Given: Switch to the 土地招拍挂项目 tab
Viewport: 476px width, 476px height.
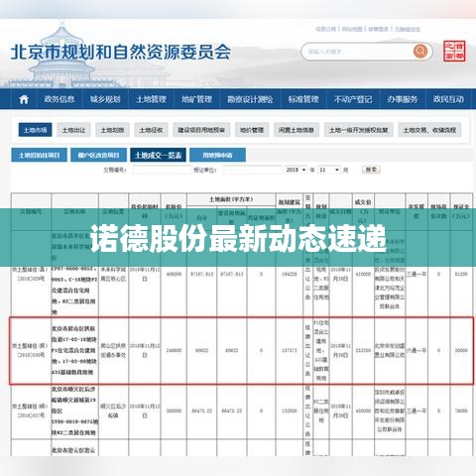Looking at the screenshot, I should [39, 155].
